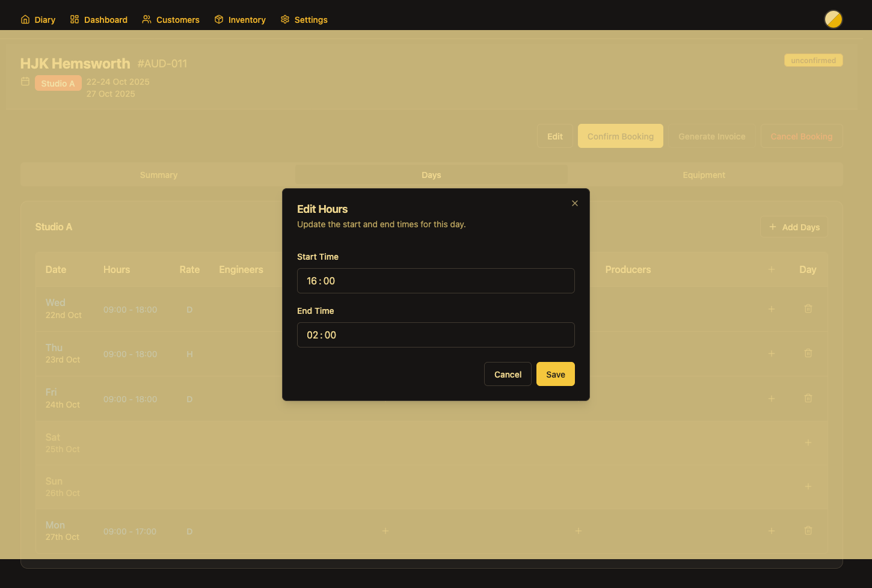Click trash icon for Thu 23rd Oct
Viewport: 872px width, 588px height.
[x=808, y=354]
